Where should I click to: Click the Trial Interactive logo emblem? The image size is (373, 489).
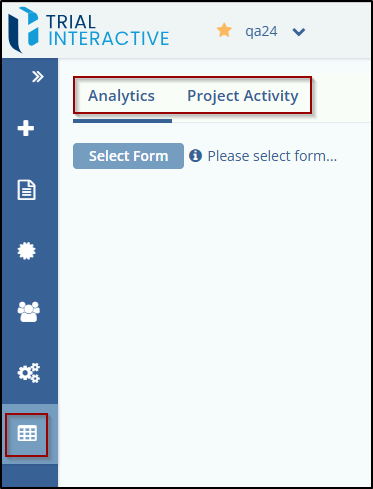tap(23, 30)
